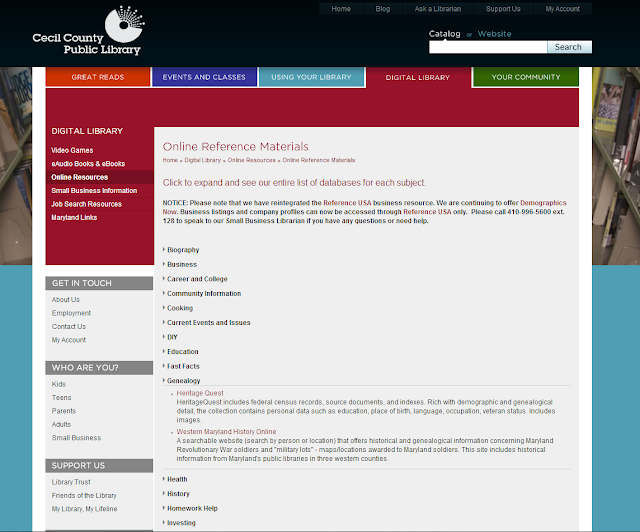This screenshot has height=532, width=640.
Task: Click Home in the breadcrumb trail
Action: (x=170, y=160)
